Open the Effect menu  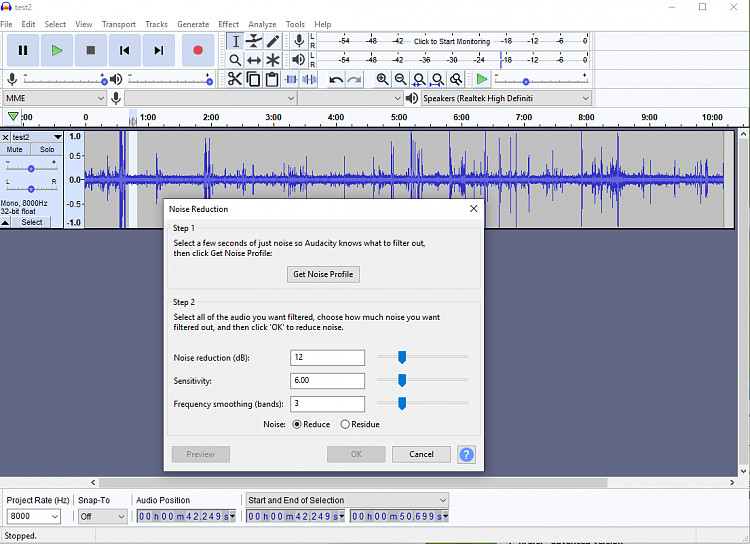[229, 24]
